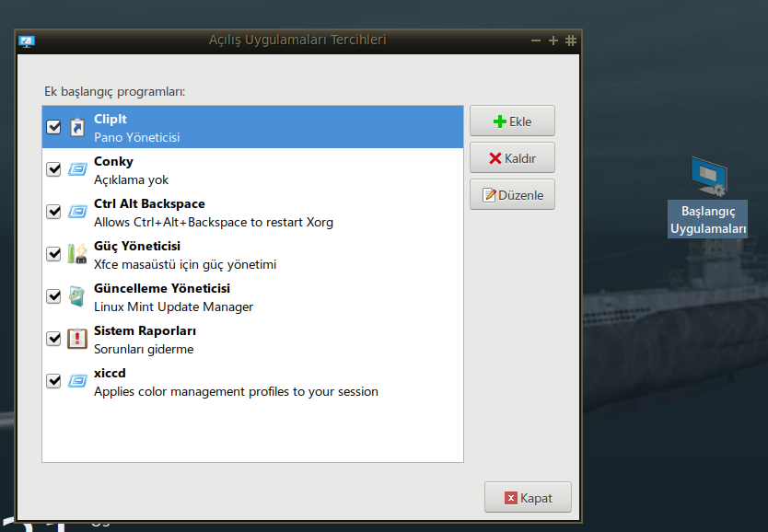Select the Güç Yöneticisi title

point(137,246)
